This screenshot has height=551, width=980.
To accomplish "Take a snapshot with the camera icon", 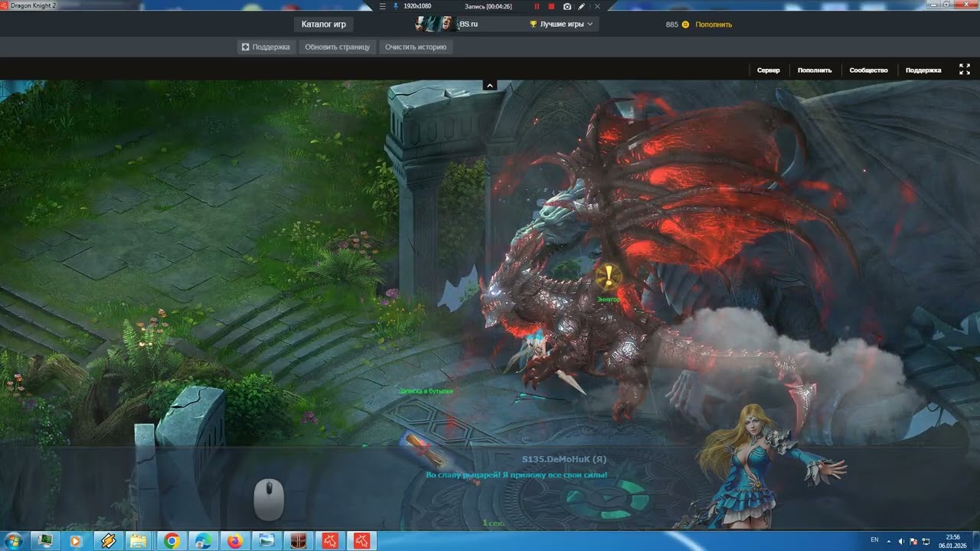I will pyautogui.click(x=567, y=6).
